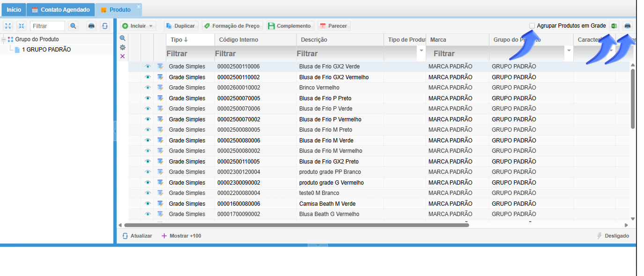Toggle eye icon for Blusa de Frio GX2 Verde
The height and width of the screenshot is (276, 644).
[x=148, y=67]
